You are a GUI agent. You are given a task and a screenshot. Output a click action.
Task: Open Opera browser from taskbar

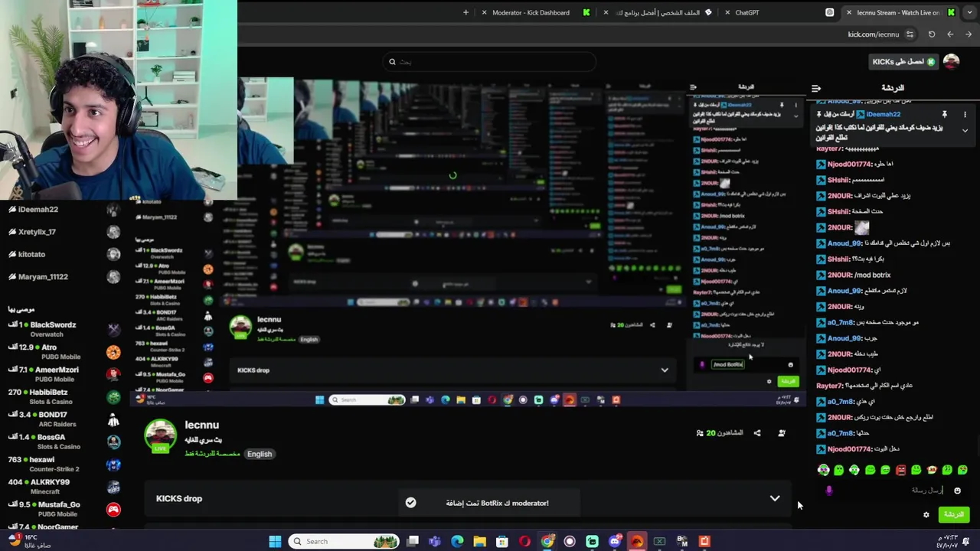point(524,541)
